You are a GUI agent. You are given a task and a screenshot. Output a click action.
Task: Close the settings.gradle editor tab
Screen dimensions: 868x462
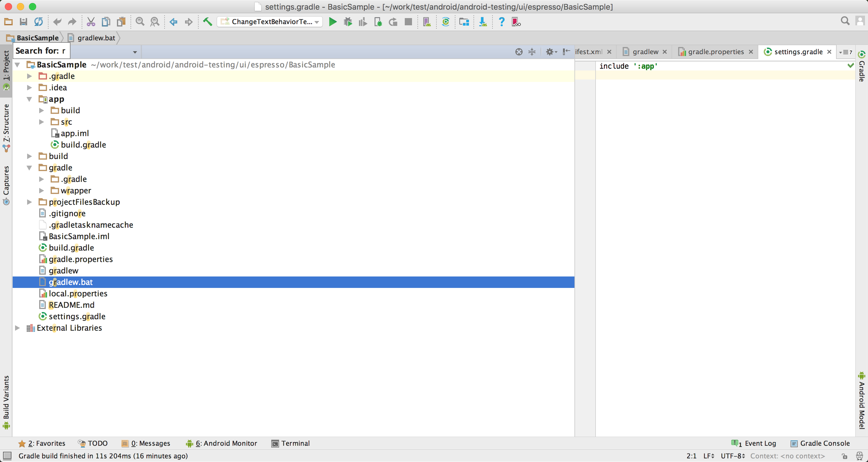[829, 52]
